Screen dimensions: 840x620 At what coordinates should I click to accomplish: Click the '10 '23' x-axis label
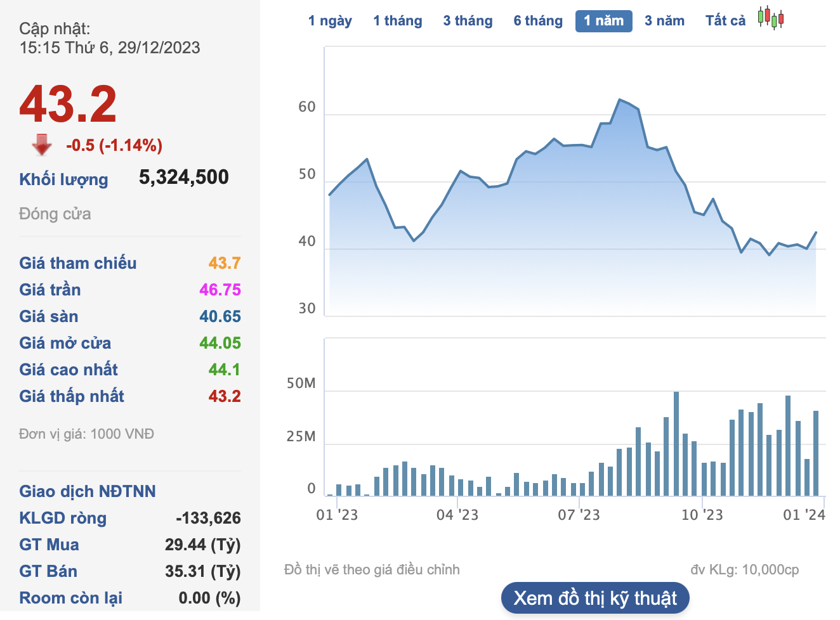coord(702,515)
